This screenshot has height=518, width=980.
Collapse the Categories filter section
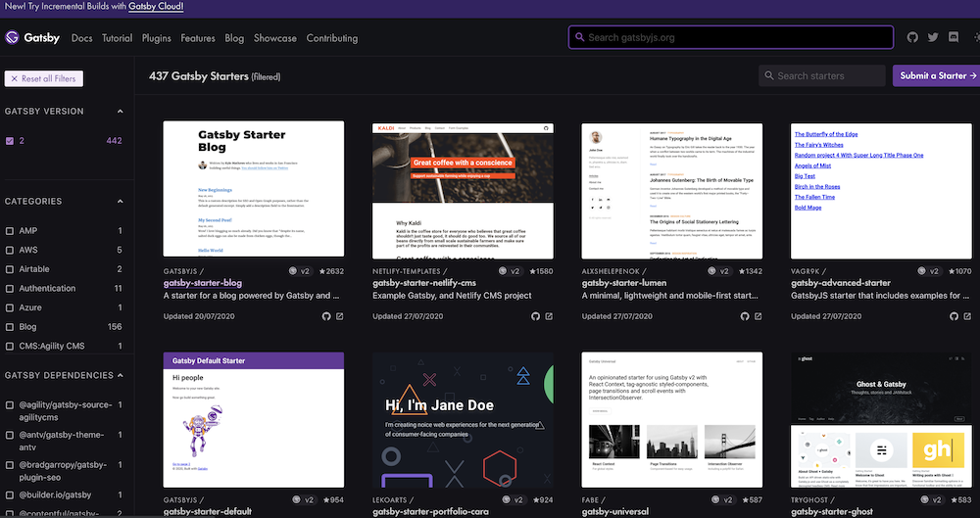(121, 201)
